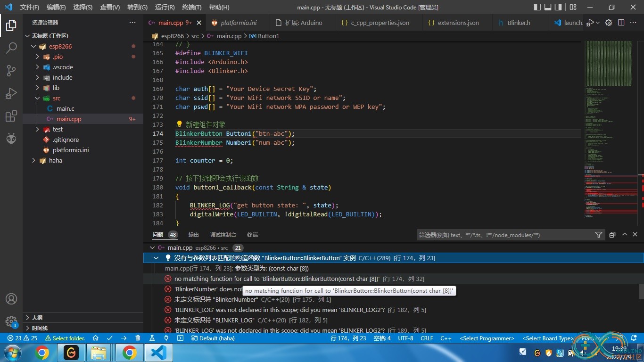Click Default (haha) environment in status bar
644x362 pixels.
click(213, 338)
